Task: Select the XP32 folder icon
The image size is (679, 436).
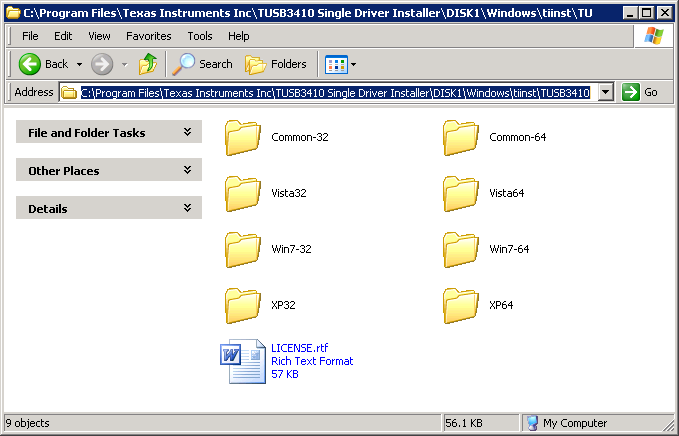Action: tap(242, 305)
